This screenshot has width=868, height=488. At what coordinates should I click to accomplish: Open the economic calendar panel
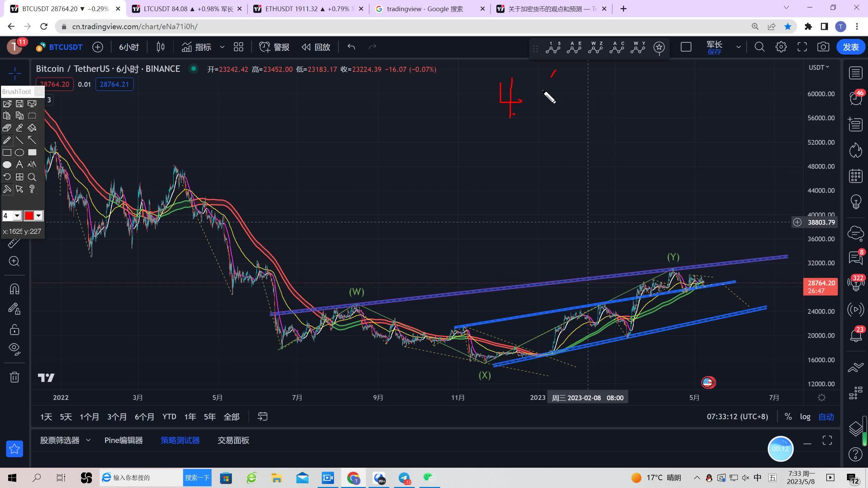point(855,176)
